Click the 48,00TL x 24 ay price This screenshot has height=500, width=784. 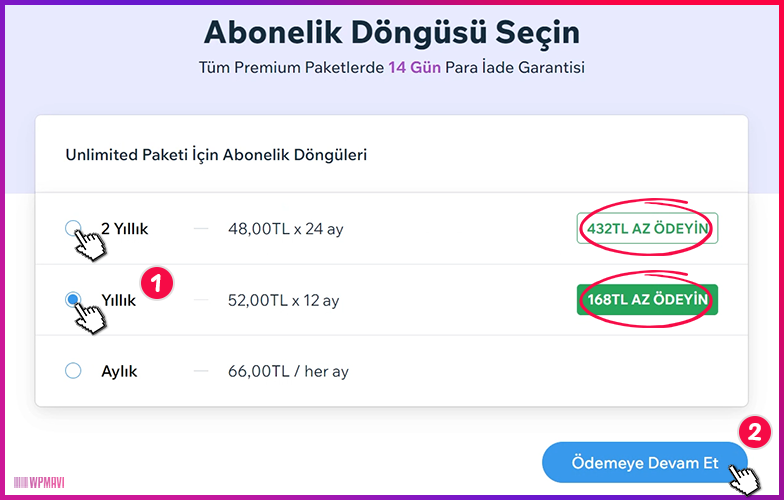[286, 229]
